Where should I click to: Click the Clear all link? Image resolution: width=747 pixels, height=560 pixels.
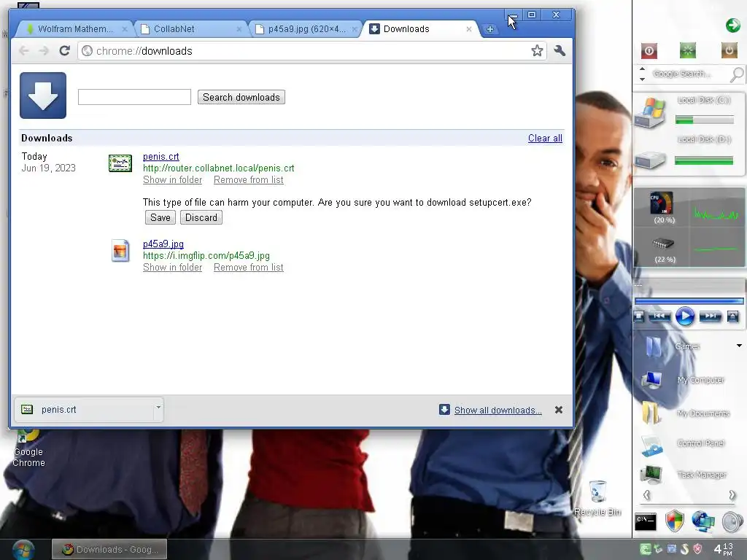545,138
